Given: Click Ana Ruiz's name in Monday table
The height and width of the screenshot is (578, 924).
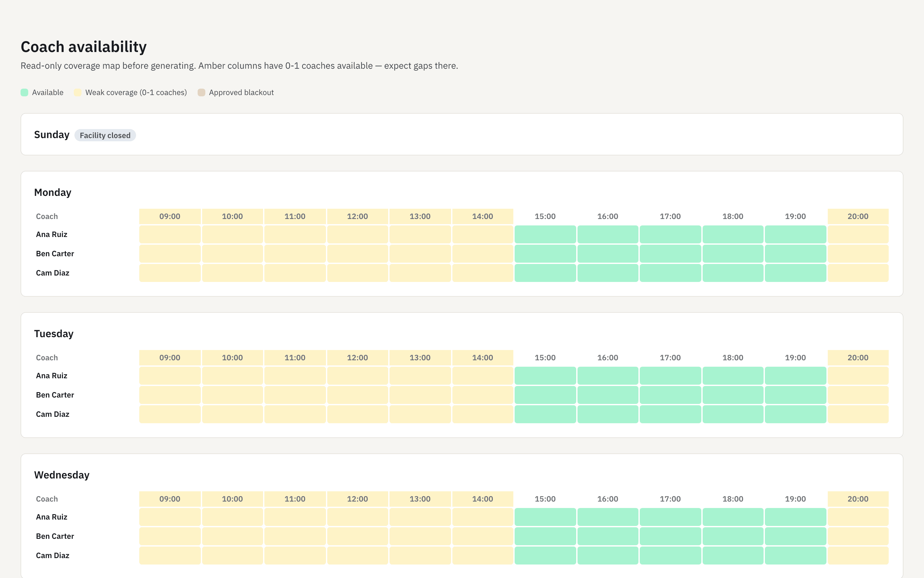Looking at the screenshot, I should tap(52, 234).
